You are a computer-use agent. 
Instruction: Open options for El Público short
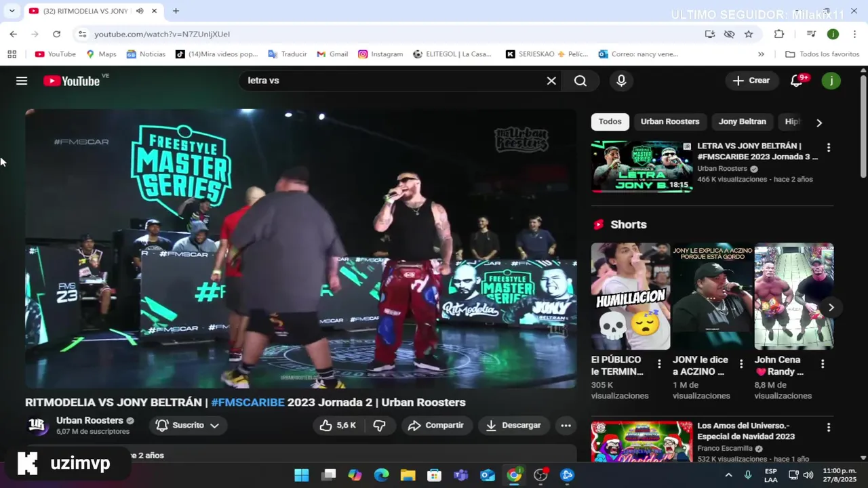659,364
